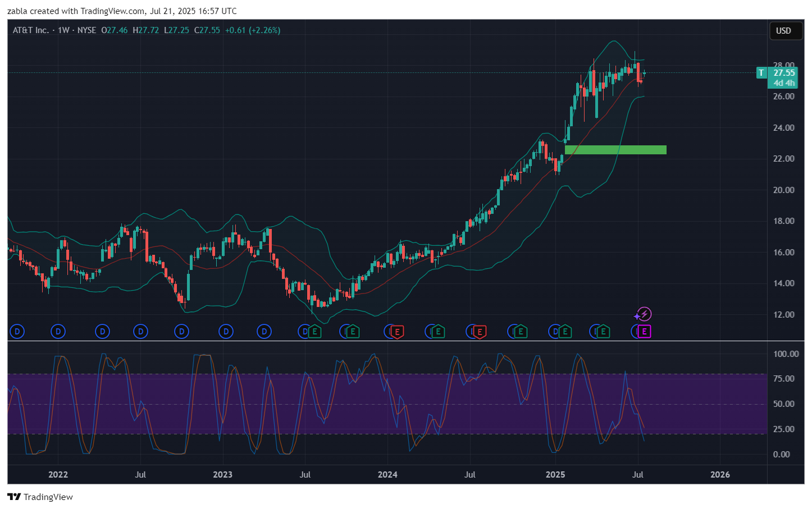The image size is (812, 509).
Task: Click the 25.00 oscillator scale label
Action: click(783, 429)
